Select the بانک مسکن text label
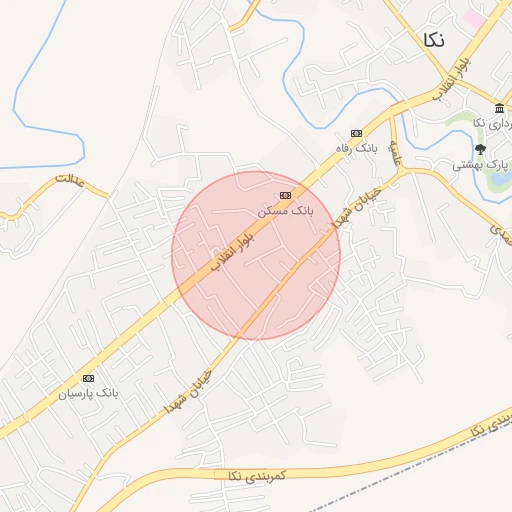This screenshot has width=512, height=512. tap(285, 211)
